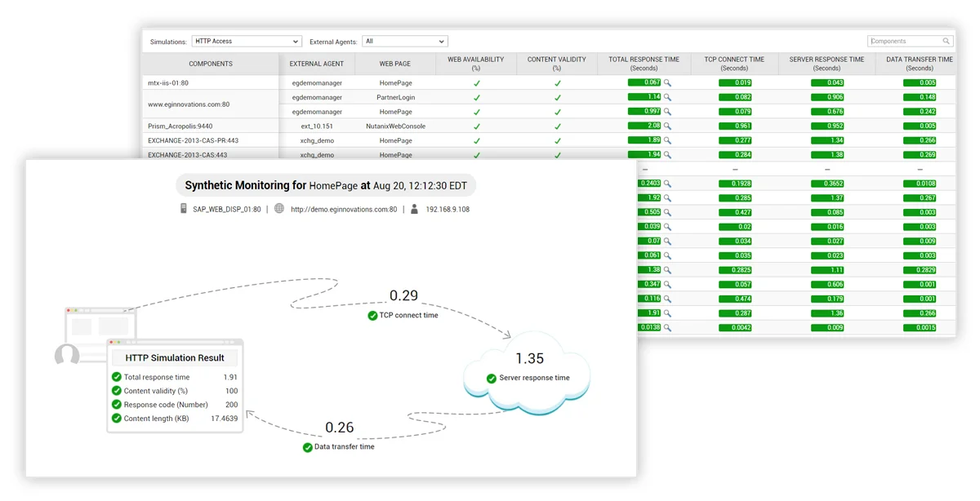
Task: Click the globe icon beside demo.eginnovations.com URL
Action: [279, 209]
